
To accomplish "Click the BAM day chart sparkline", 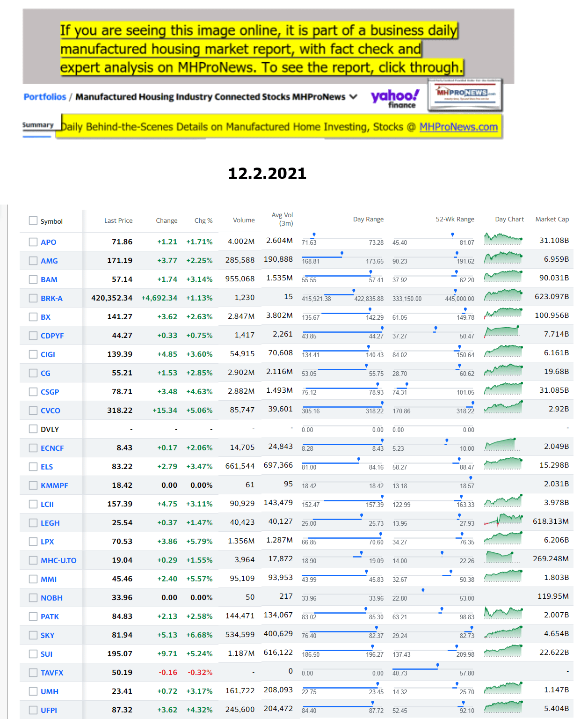I will click(503, 277).
